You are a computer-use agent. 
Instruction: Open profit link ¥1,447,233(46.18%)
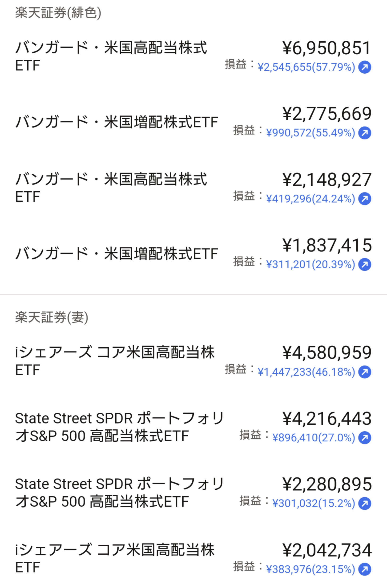point(306,372)
